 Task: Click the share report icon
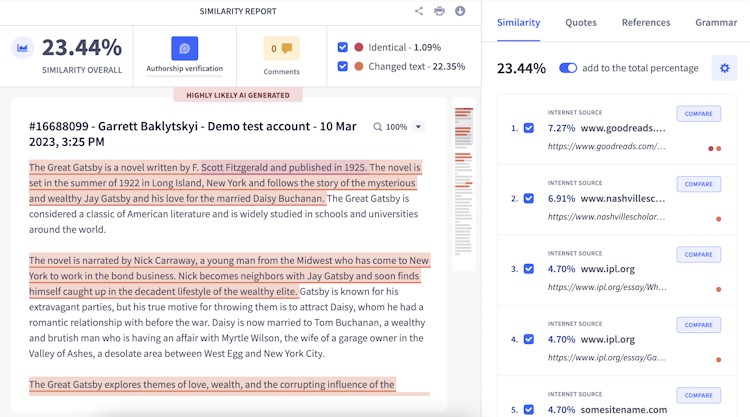point(419,11)
